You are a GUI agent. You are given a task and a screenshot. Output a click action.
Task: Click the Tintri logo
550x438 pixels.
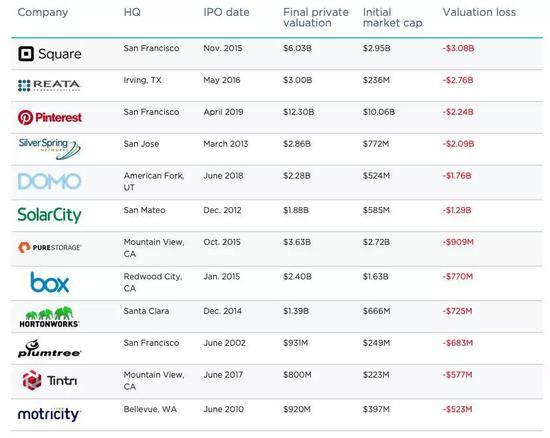49,380
